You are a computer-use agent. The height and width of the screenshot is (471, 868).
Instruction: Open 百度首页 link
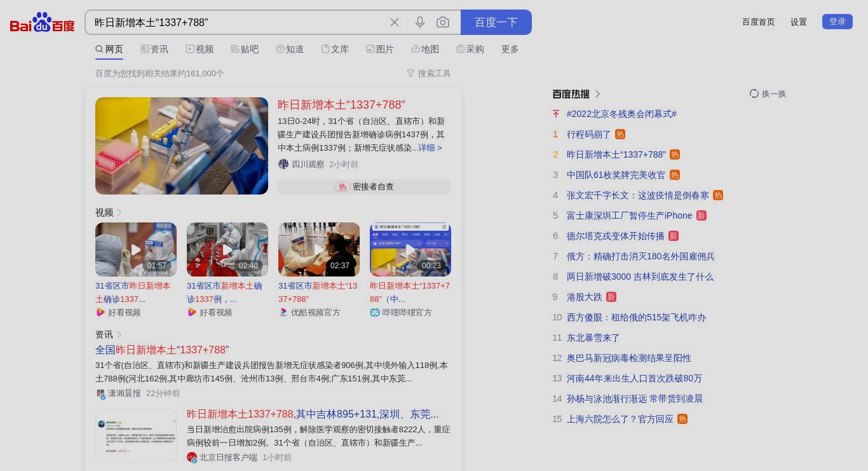point(759,22)
